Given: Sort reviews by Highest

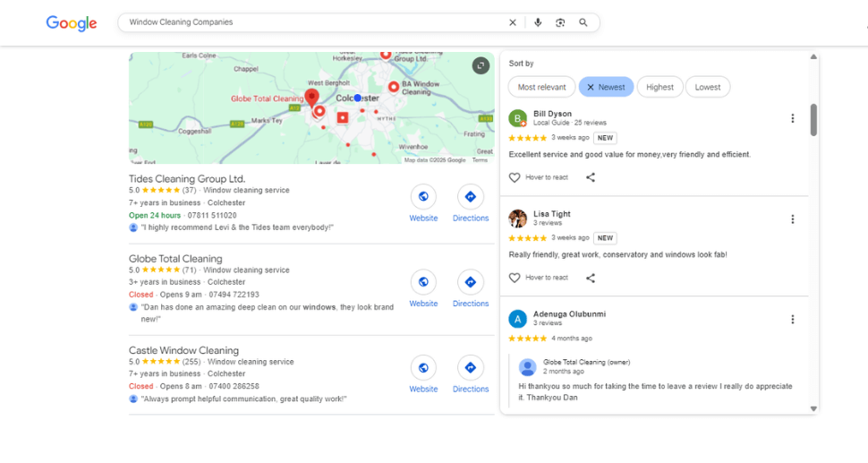Looking at the screenshot, I should click(660, 87).
